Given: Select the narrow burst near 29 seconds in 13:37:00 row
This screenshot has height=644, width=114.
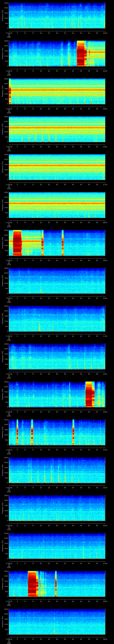Looking at the screenshot, I should click(x=56, y=584).
